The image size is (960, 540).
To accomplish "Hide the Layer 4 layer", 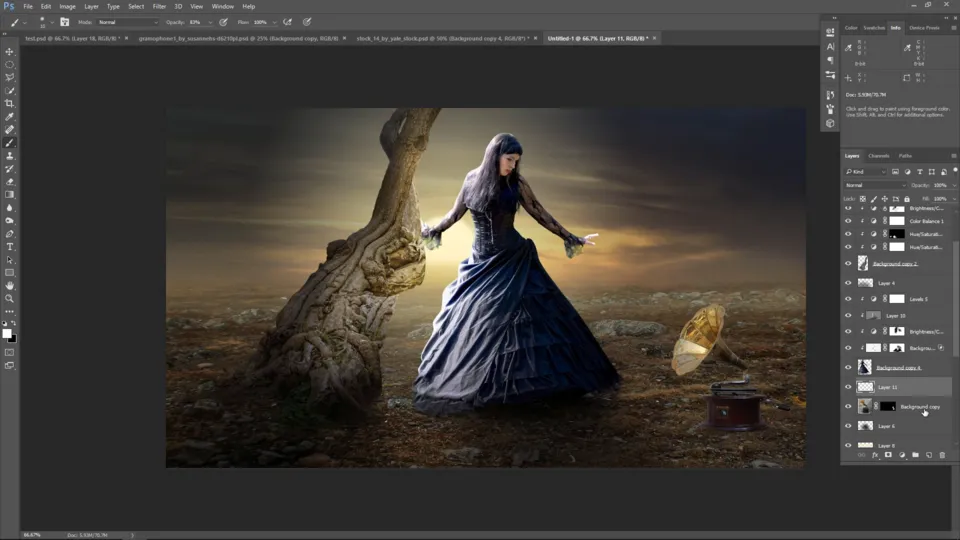I will [x=848, y=283].
